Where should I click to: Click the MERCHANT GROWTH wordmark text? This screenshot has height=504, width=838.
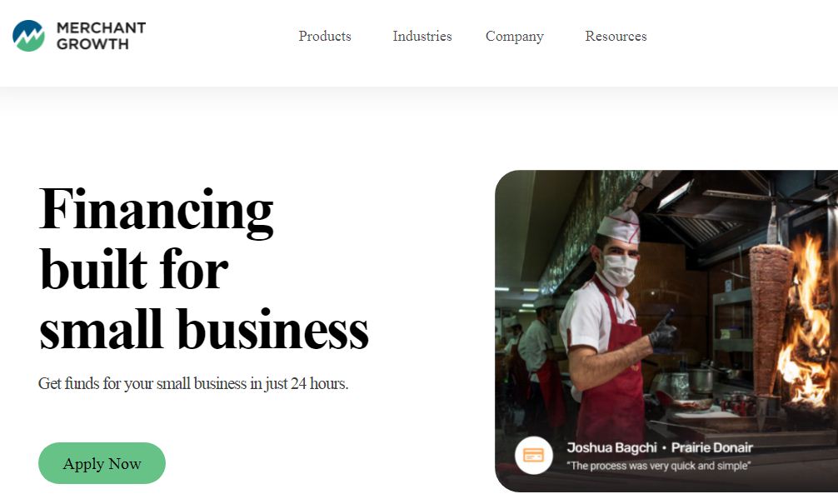coord(101,36)
